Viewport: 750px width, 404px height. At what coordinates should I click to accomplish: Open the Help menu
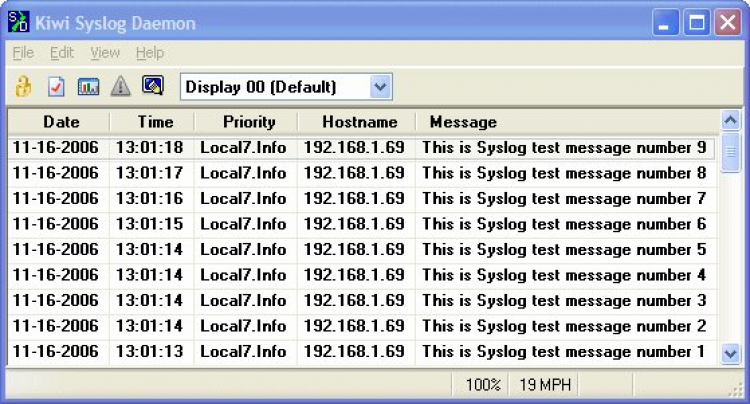(150, 52)
